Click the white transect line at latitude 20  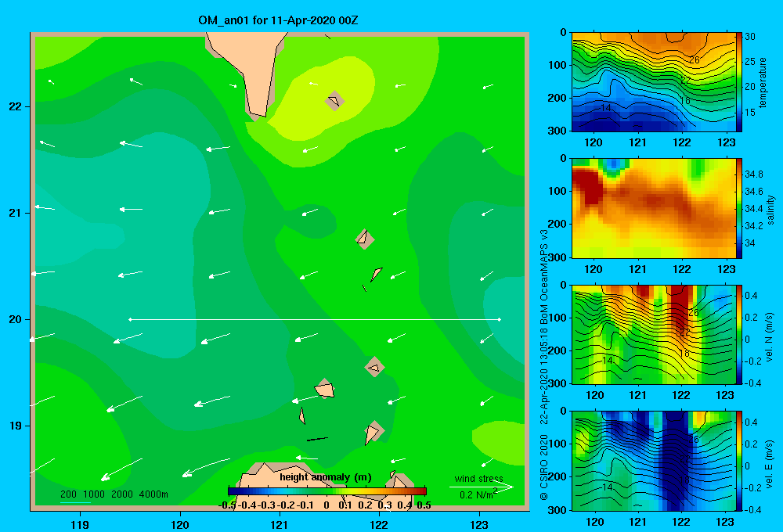point(315,319)
